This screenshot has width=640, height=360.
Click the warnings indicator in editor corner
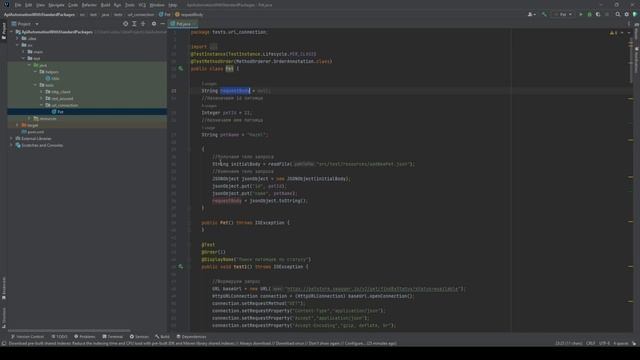click(x=613, y=33)
